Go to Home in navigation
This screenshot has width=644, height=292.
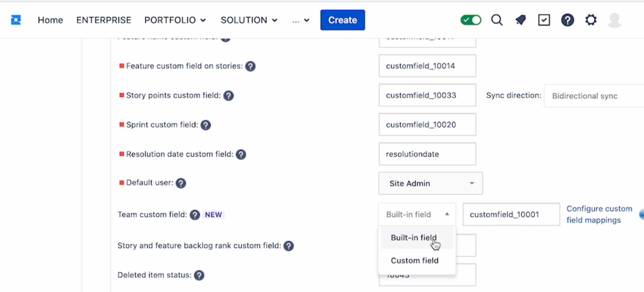click(50, 20)
